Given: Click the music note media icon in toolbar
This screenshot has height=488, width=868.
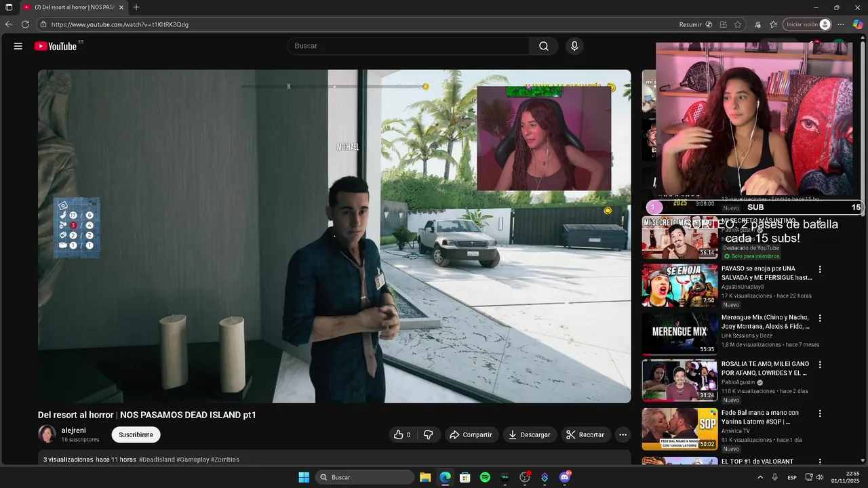Looking at the screenshot, I should [757, 24].
